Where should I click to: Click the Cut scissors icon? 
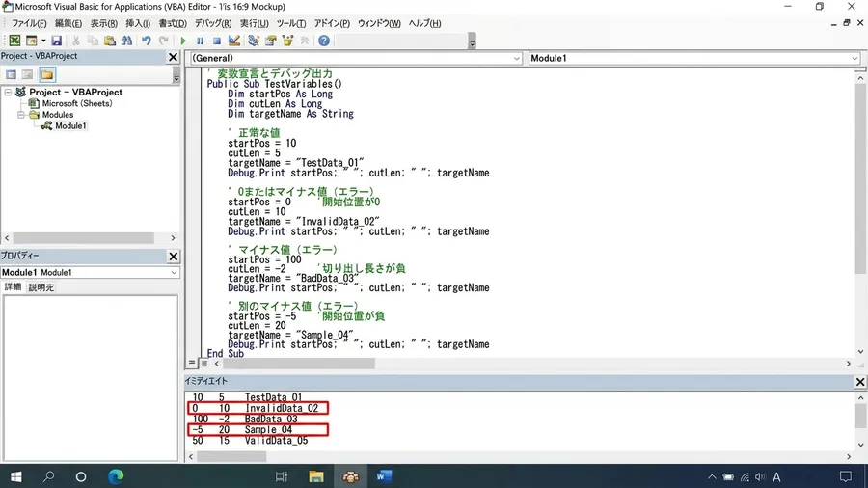point(76,41)
